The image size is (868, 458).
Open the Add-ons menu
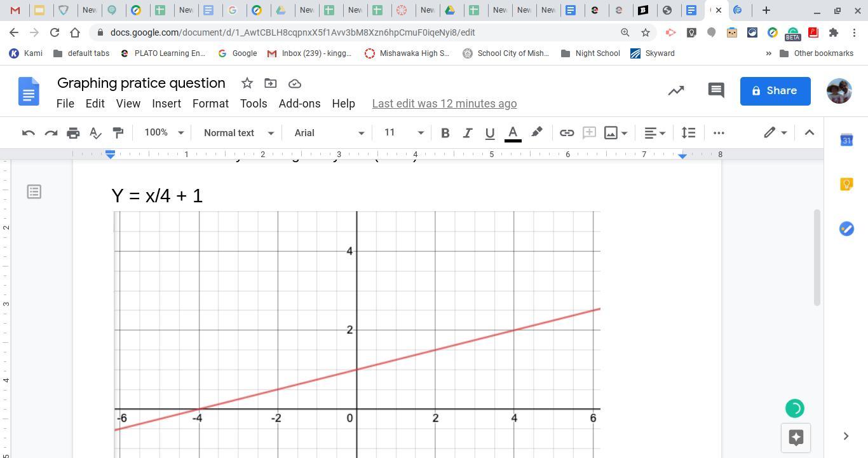pyautogui.click(x=299, y=104)
